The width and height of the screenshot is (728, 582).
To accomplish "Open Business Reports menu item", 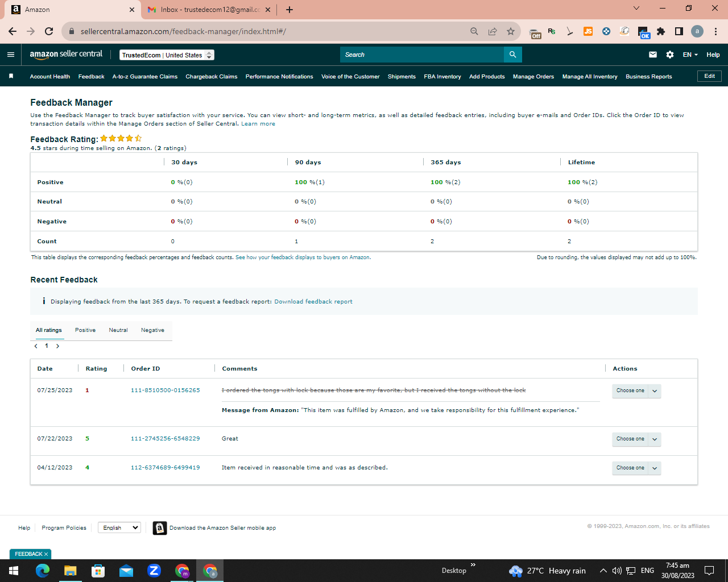I will click(x=649, y=77).
